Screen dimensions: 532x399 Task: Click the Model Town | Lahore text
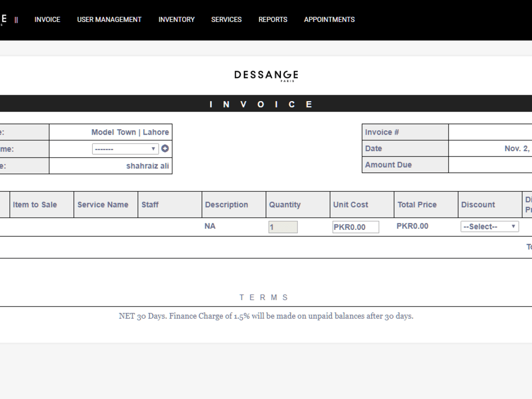pos(130,132)
